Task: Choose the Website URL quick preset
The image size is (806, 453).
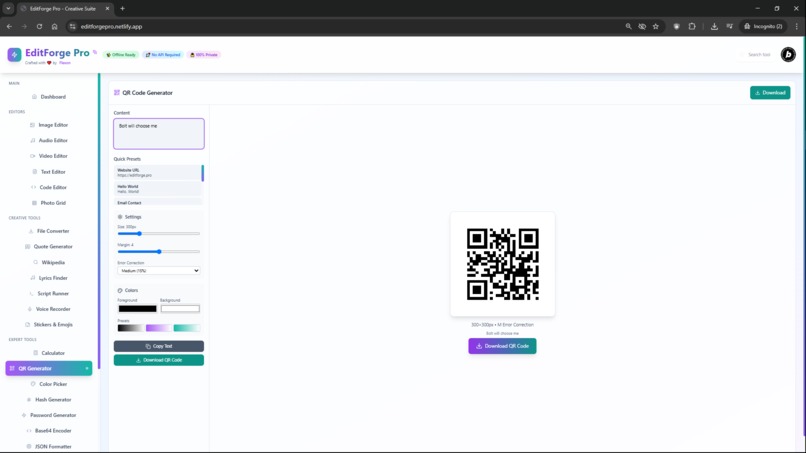Action: click(158, 173)
